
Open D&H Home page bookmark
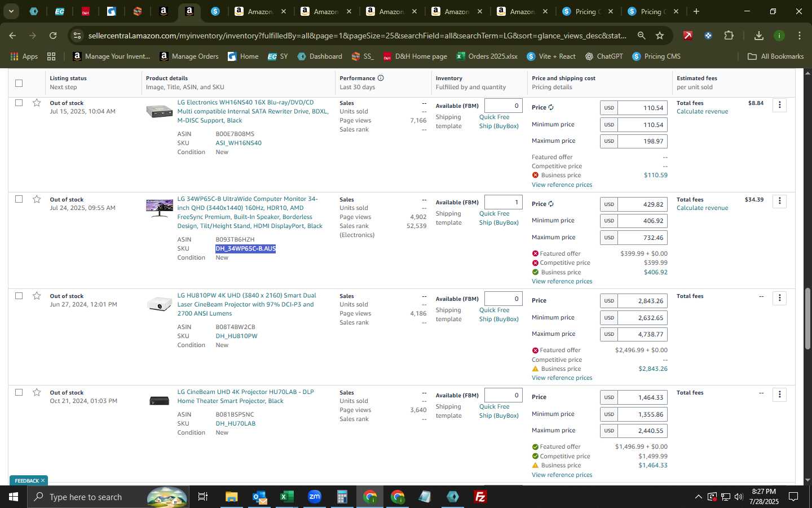(415, 56)
